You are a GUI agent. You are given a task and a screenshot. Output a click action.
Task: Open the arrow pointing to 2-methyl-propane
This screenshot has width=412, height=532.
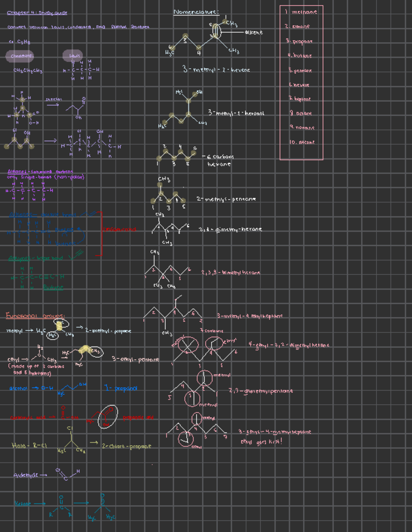point(80,327)
